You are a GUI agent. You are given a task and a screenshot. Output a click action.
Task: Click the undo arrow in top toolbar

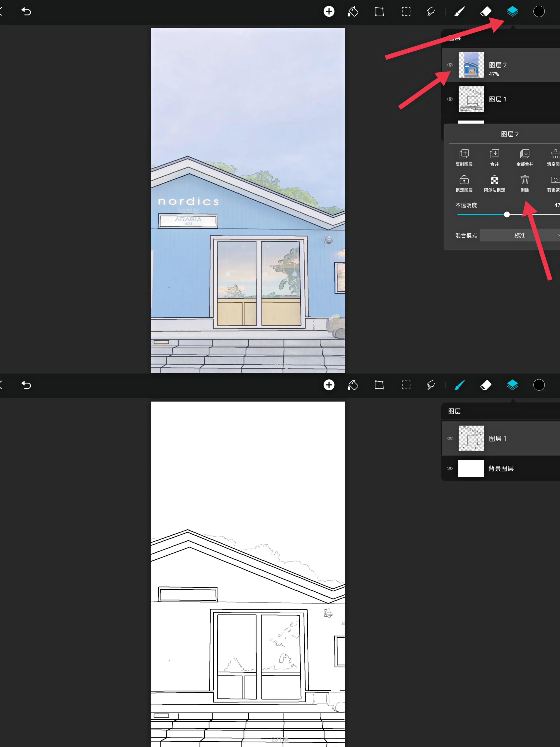point(26,11)
